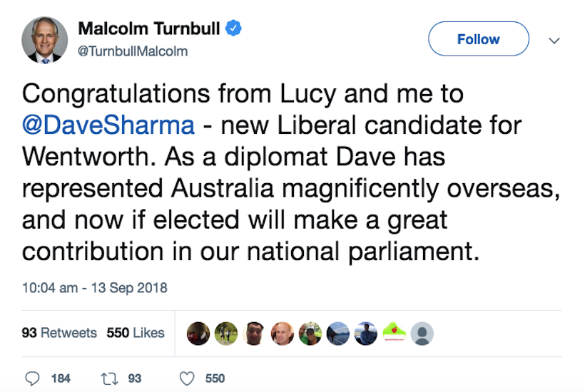
Task: Open the tweet options chevron dropdown
Action: [554, 41]
